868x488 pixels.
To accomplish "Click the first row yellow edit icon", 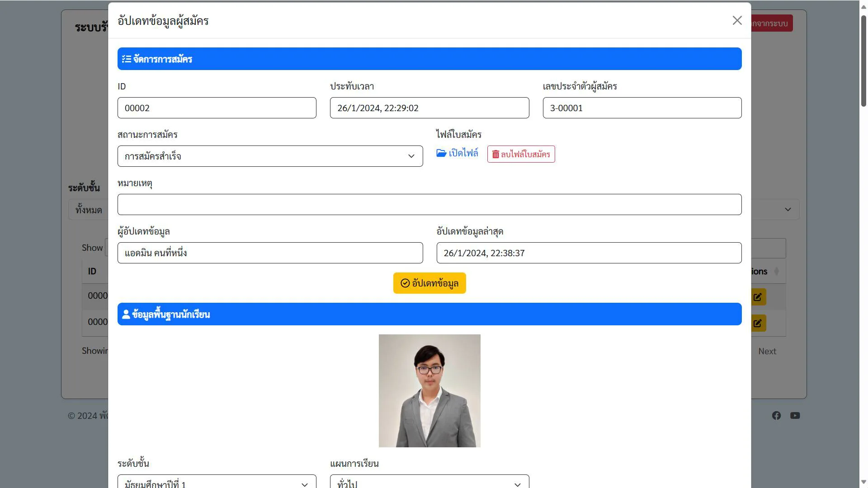I will [x=758, y=297].
